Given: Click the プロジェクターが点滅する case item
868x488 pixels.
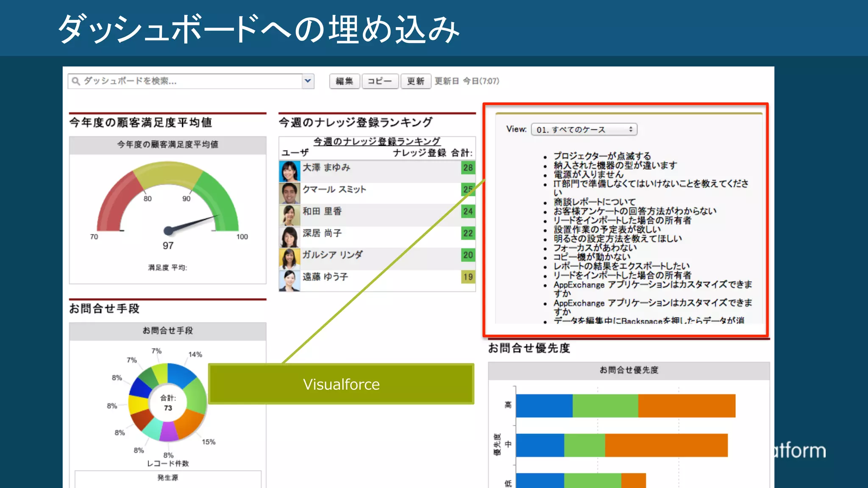Looking at the screenshot, I should (x=602, y=156).
